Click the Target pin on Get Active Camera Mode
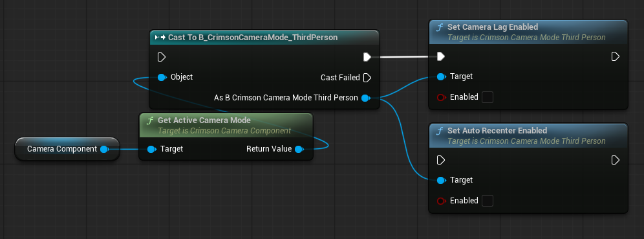The width and height of the screenshot is (644, 239). click(x=151, y=149)
